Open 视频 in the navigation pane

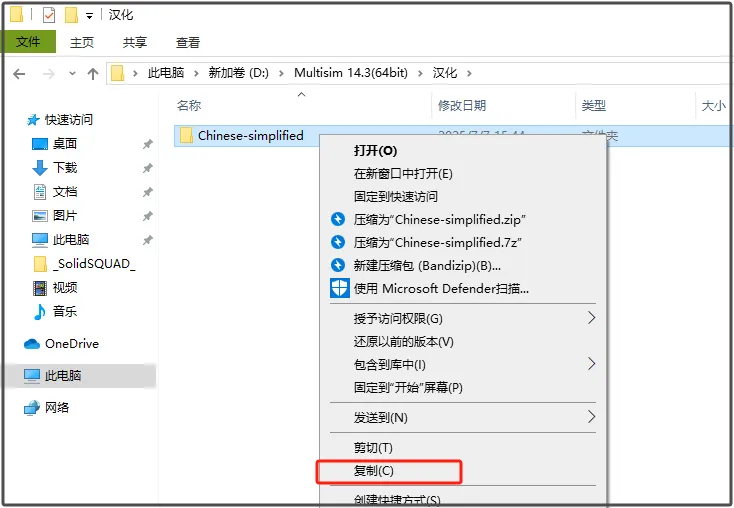point(65,287)
